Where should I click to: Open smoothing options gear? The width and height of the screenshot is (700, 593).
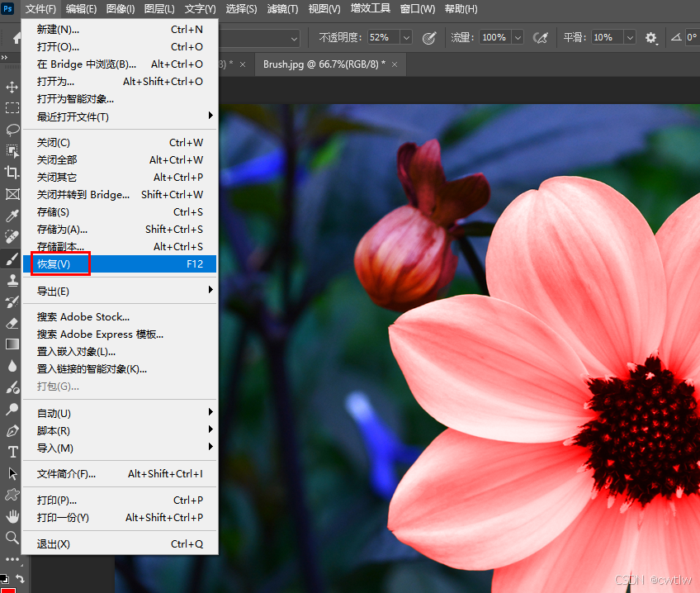click(x=651, y=38)
